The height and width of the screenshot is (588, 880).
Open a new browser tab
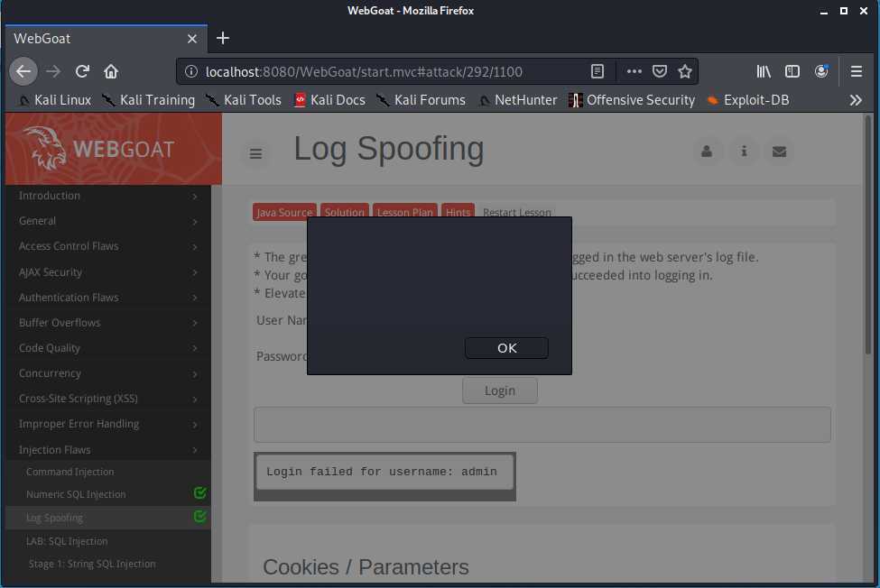[x=223, y=38]
